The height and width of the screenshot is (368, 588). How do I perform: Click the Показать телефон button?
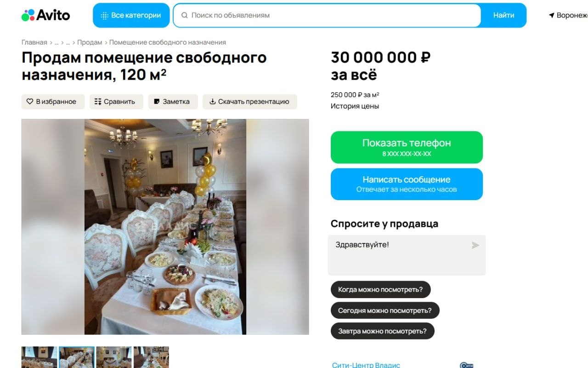tap(407, 147)
